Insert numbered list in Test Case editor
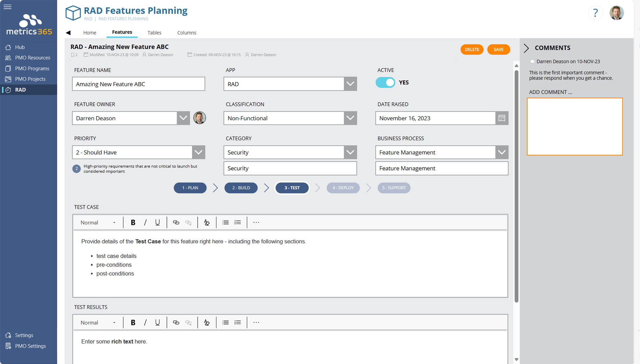640x364 pixels. pos(238,223)
